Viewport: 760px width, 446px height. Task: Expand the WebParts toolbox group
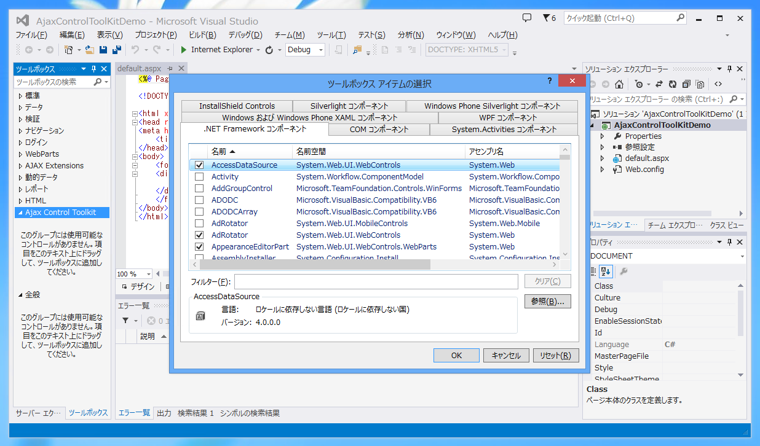(20, 154)
